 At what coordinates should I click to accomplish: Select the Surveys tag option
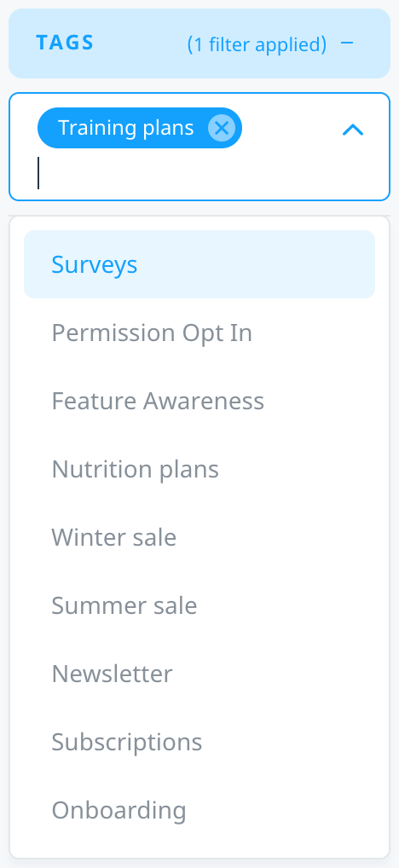click(199, 264)
